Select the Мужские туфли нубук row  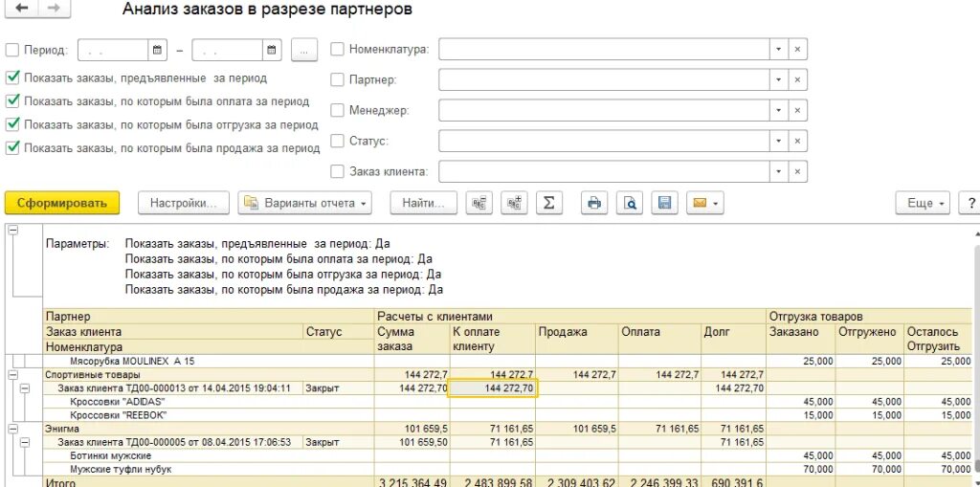[507, 469]
